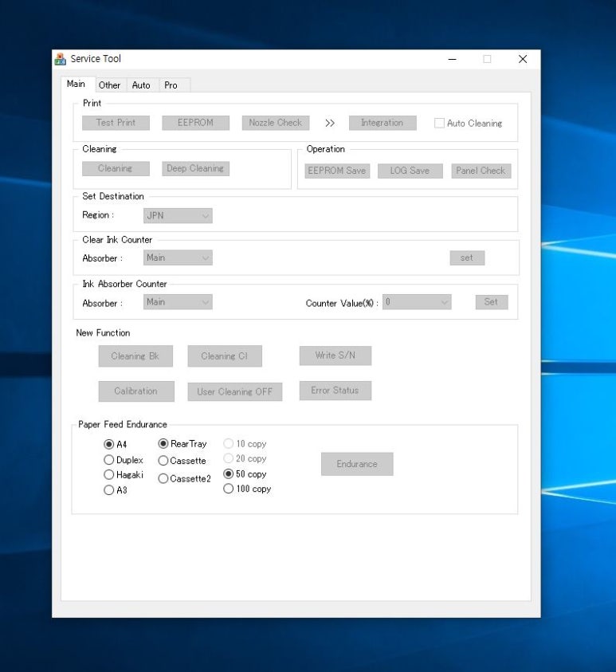Click the Write S/N button
The height and width of the screenshot is (672, 616).
pyautogui.click(x=335, y=356)
